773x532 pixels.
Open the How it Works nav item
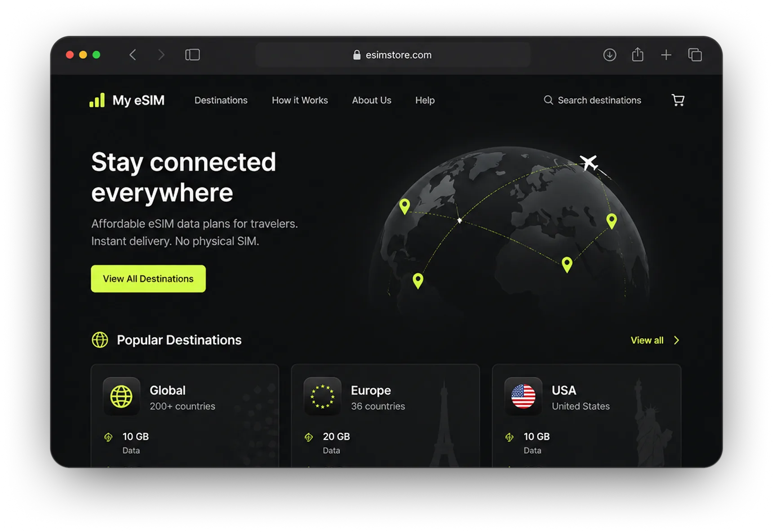click(300, 100)
